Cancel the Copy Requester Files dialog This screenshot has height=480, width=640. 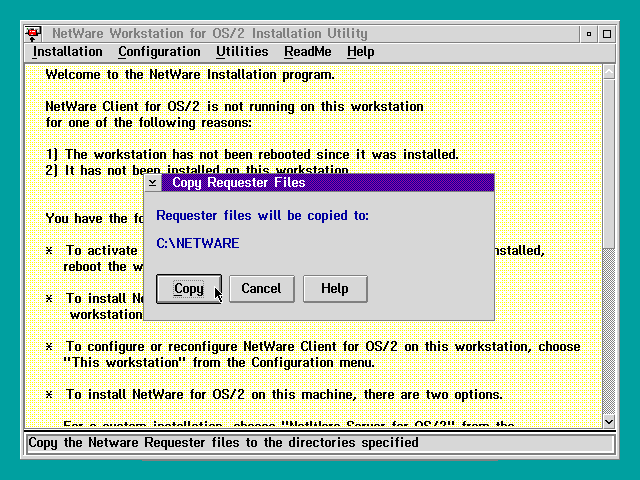coord(261,289)
